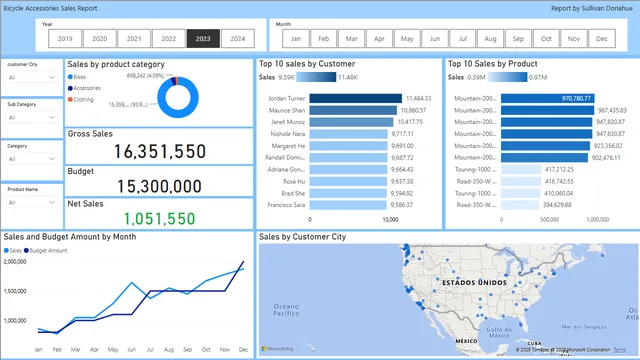Select year 2022 in Year slicer
This screenshot has width=640, height=360.
pyautogui.click(x=169, y=39)
